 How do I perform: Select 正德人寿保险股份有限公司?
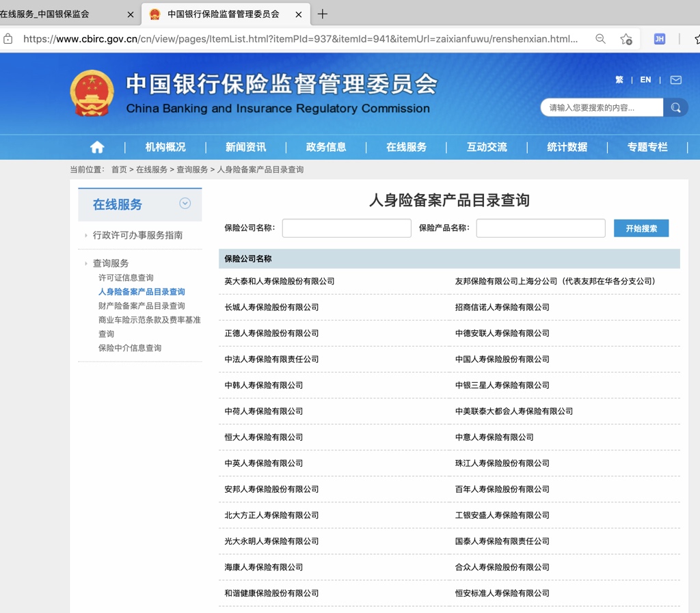[271, 333]
